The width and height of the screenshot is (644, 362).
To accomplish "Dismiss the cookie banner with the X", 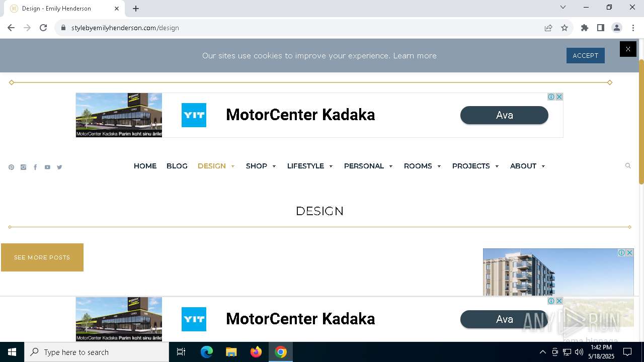I will 628,49.
